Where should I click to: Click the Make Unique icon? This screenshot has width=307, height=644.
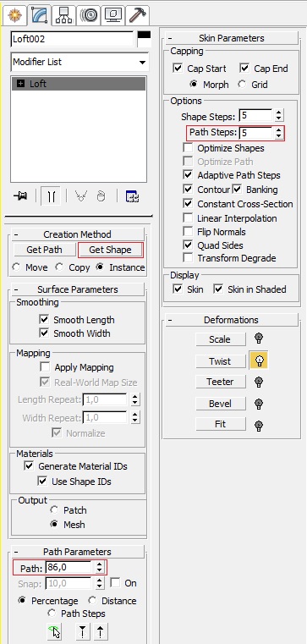coord(81,196)
